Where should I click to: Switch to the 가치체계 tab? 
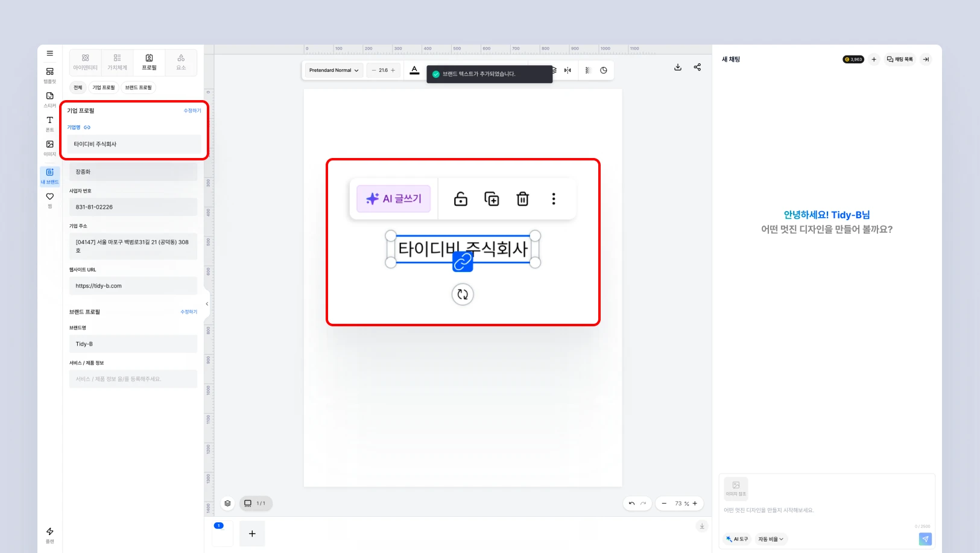coord(117,62)
